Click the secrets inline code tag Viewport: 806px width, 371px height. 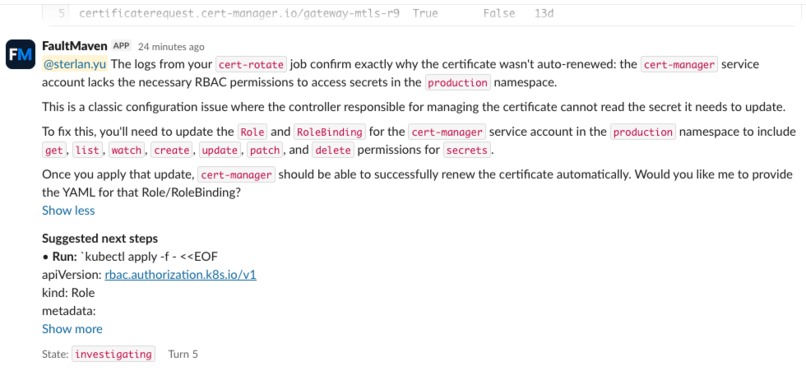pyautogui.click(x=468, y=151)
